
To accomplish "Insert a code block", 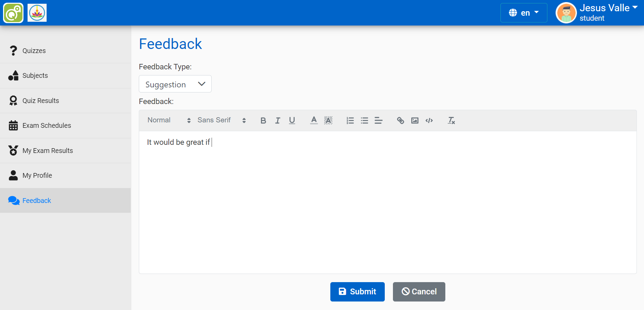I will tap(429, 120).
